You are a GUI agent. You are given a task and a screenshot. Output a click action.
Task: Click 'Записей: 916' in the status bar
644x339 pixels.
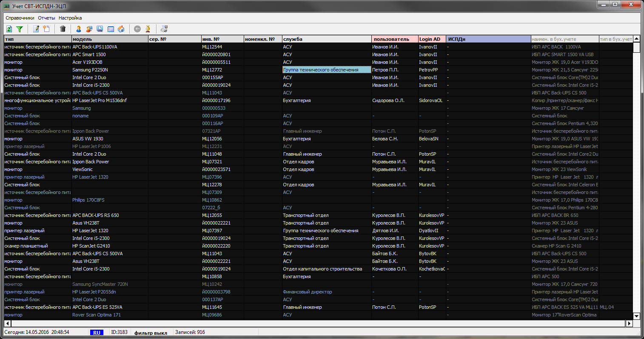click(x=190, y=332)
